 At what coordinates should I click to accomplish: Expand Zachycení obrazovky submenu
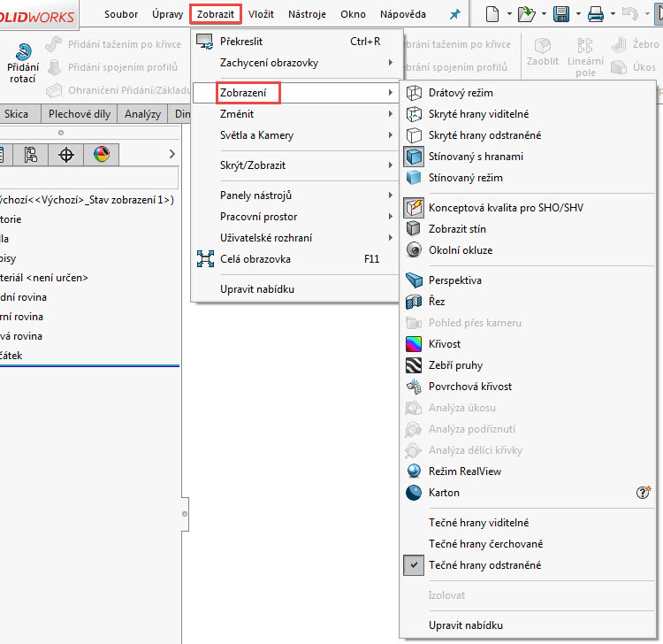click(295, 63)
